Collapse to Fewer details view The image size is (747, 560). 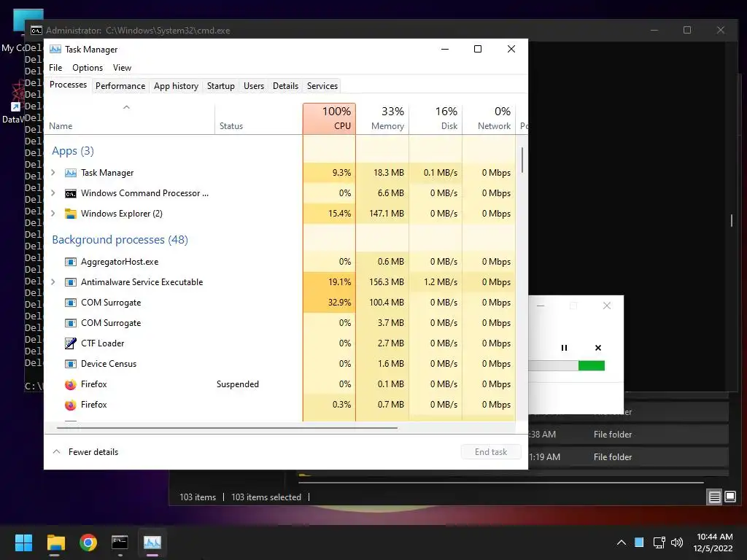click(85, 452)
